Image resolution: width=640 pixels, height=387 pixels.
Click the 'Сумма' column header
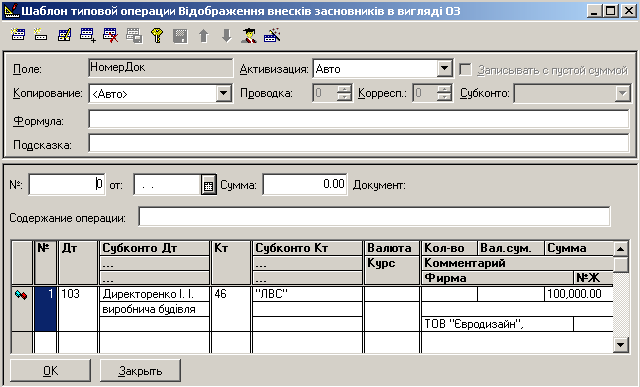[579, 248]
